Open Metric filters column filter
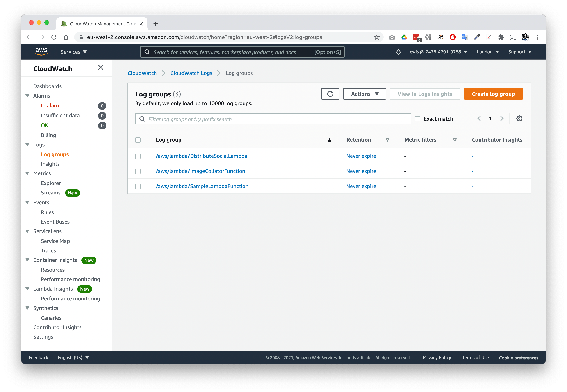The image size is (567, 392). click(x=455, y=139)
